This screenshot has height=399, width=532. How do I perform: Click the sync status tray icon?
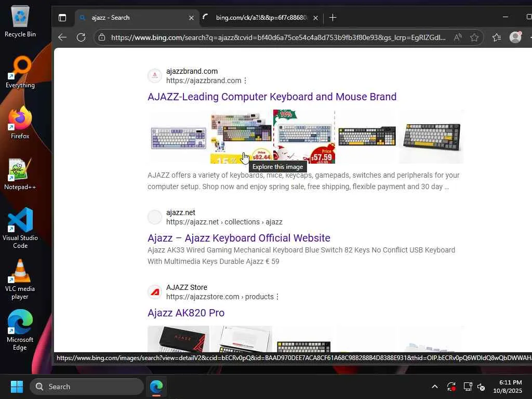(x=451, y=387)
